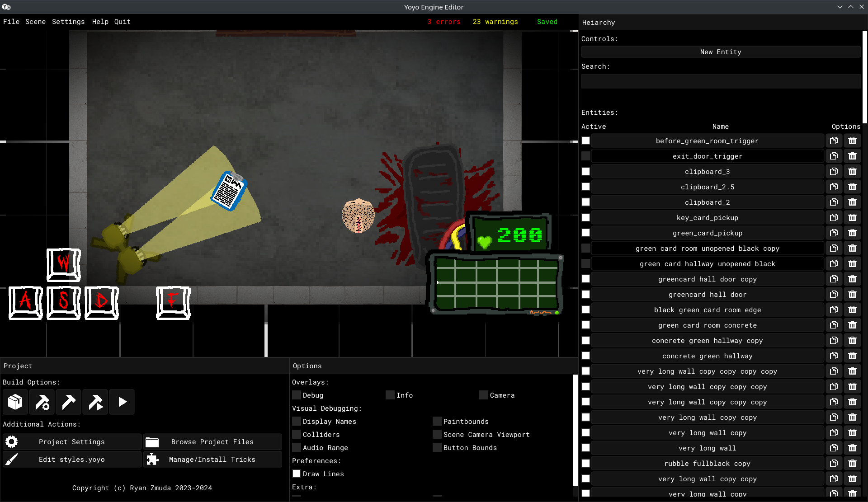Enable the Paintbounds checkbox
Screen dimensions: 868x502
click(437, 422)
